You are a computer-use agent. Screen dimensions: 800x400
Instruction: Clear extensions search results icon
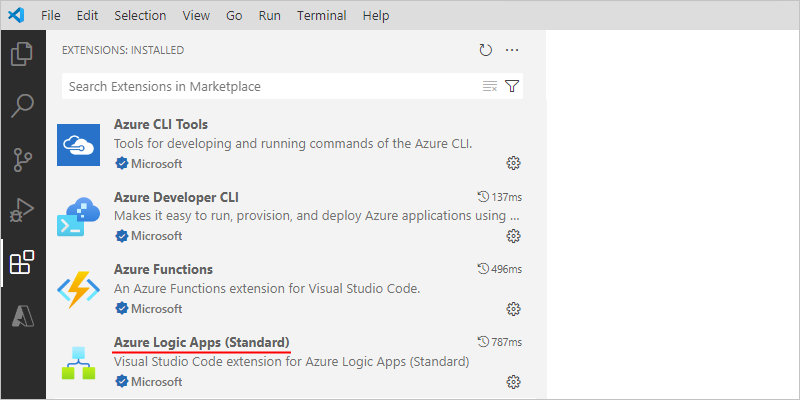(490, 87)
